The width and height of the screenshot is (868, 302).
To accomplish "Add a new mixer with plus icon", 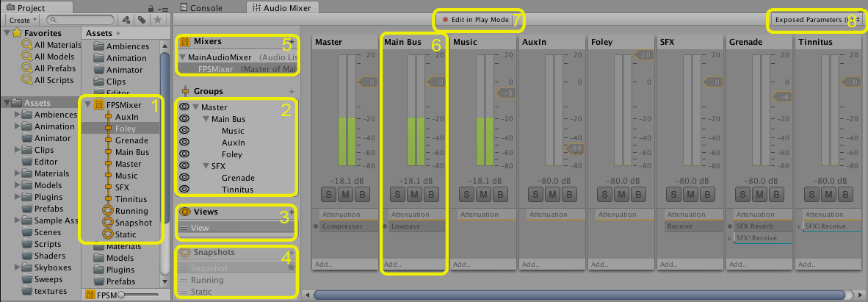I will [x=292, y=41].
